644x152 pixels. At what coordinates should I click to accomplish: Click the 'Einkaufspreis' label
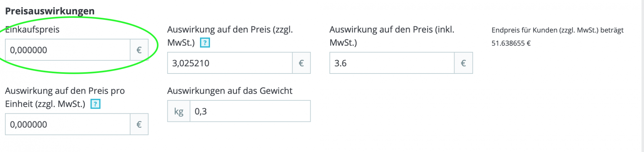click(x=33, y=30)
